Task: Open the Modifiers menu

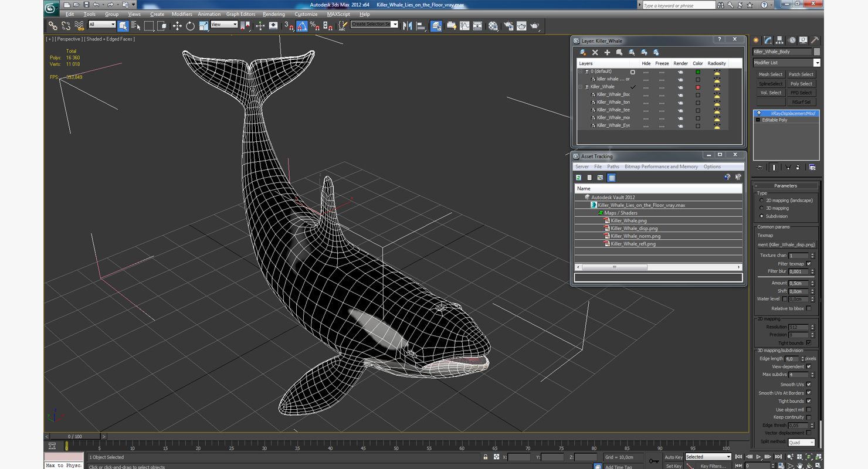Action: click(x=182, y=14)
